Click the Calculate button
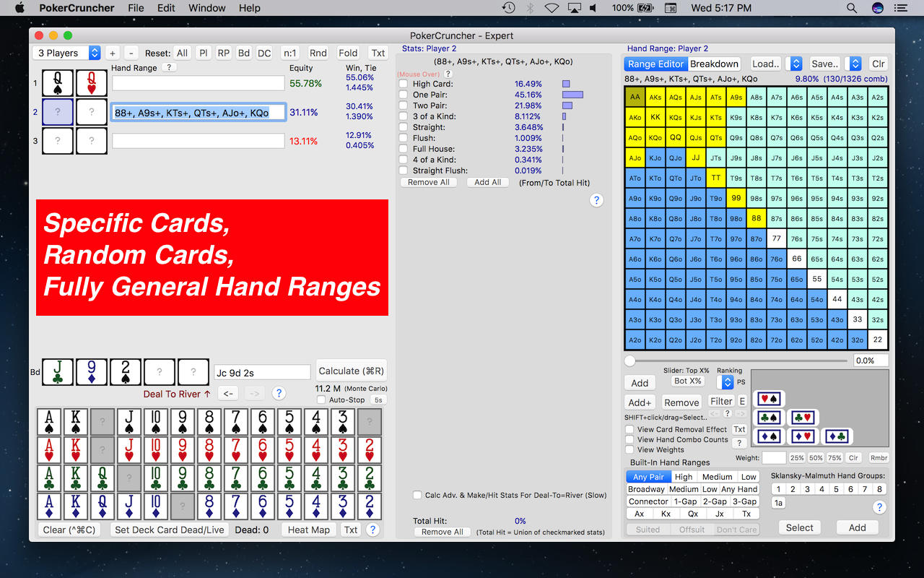924x578 pixels. [x=351, y=371]
